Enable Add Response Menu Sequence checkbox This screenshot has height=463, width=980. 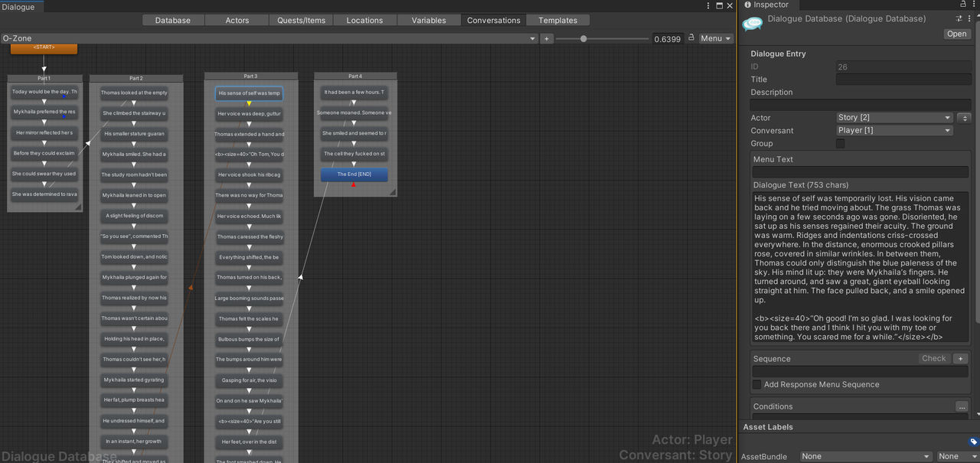coord(756,384)
